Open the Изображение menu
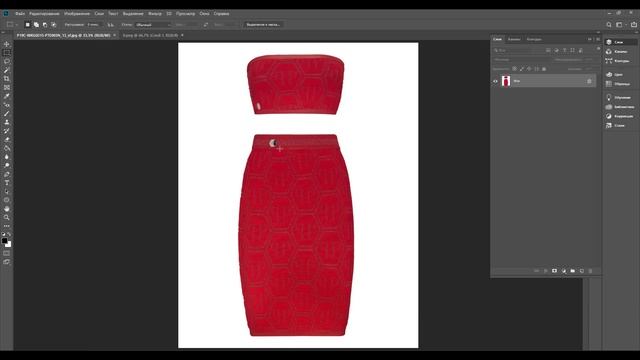640x360 pixels. click(x=77, y=13)
